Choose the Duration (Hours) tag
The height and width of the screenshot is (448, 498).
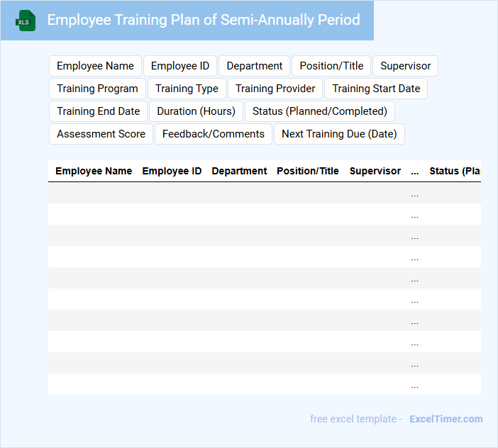click(x=196, y=111)
